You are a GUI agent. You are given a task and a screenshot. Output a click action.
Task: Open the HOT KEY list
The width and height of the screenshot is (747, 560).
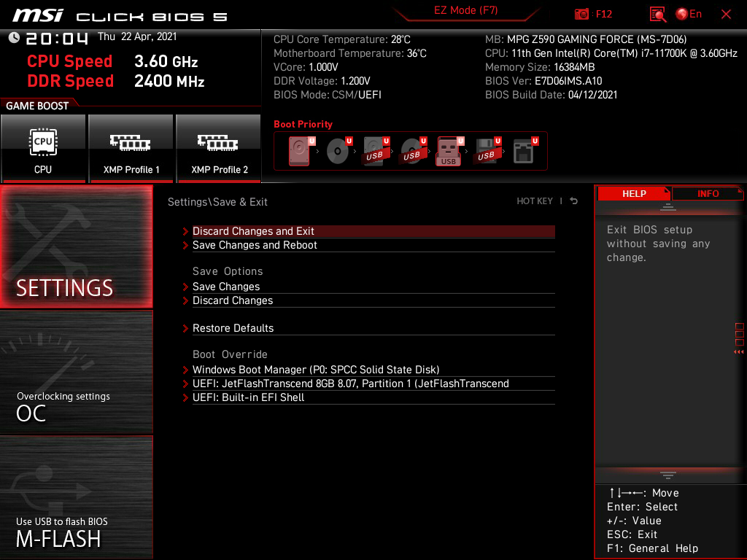point(535,201)
